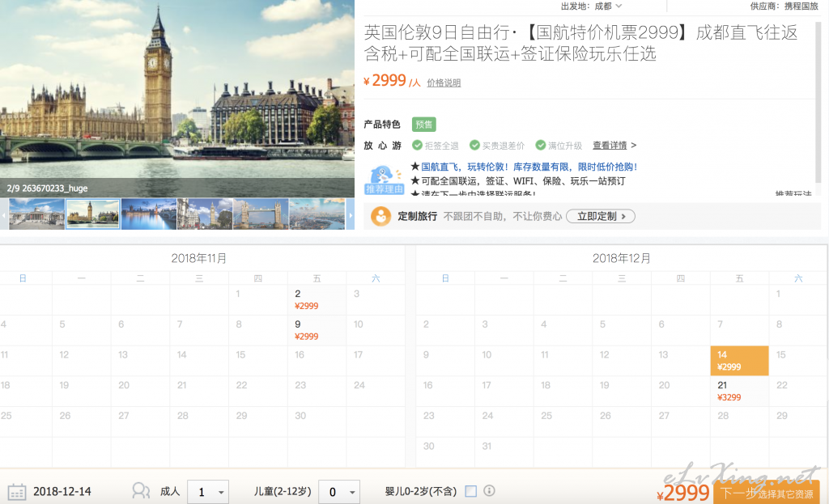This screenshot has height=504, width=829.
Task: Click the 2018年11月 month heading
Action: tap(199, 258)
